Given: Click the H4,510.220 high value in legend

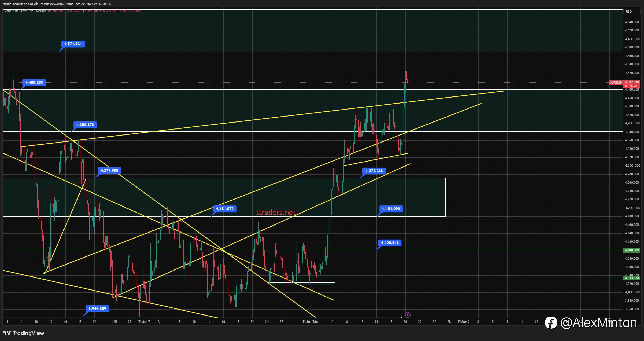Looking at the screenshot, I should tap(73, 11).
